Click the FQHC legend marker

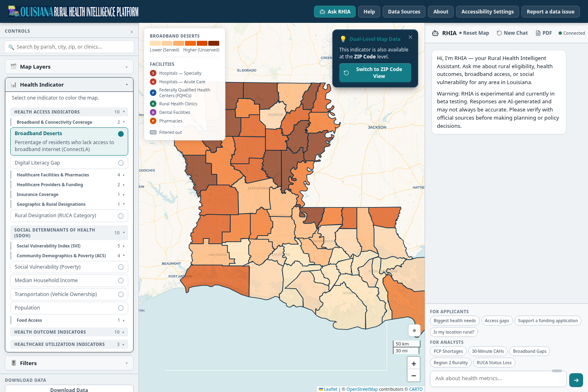pyautogui.click(x=153, y=93)
